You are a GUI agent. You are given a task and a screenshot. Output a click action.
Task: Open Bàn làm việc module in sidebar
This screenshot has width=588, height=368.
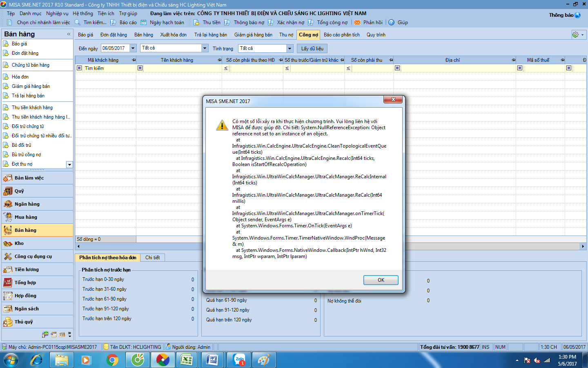pyautogui.click(x=37, y=178)
